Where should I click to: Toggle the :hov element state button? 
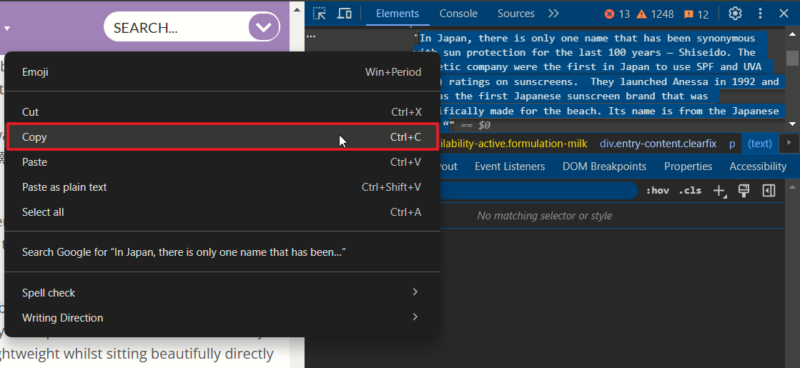[657, 191]
